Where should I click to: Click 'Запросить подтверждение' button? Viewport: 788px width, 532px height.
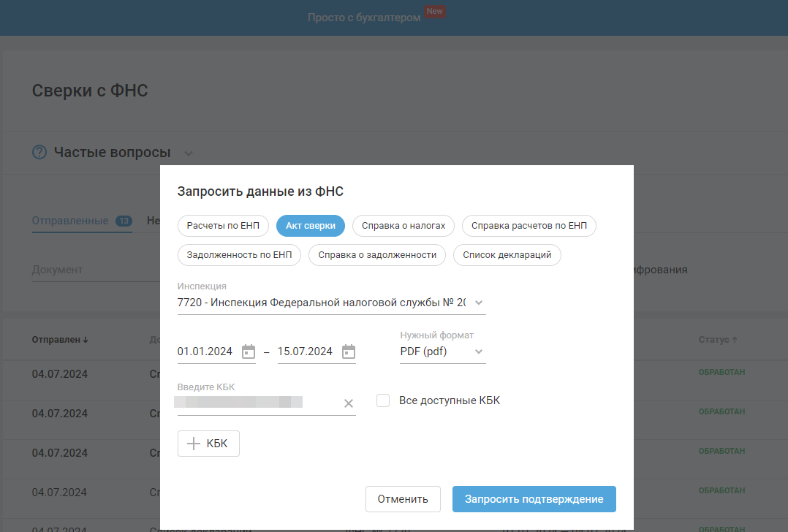pyautogui.click(x=534, y=499)
